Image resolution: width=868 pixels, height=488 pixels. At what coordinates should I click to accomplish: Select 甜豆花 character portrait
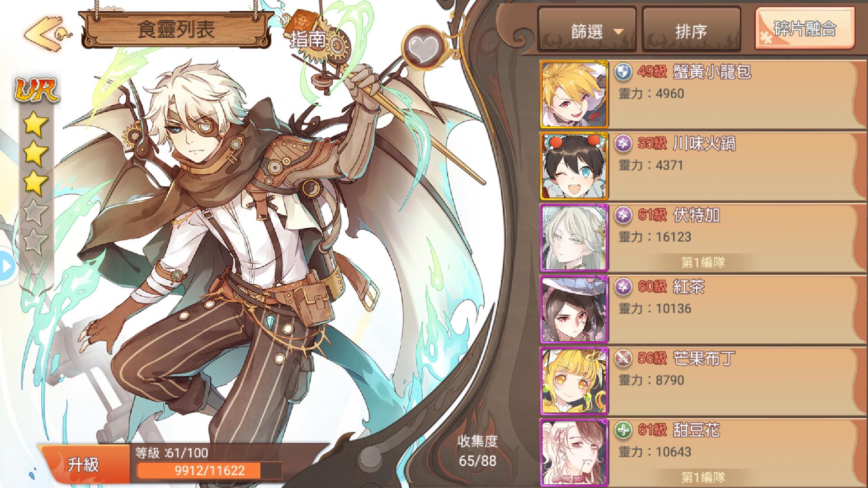click(x=574, y=453)
